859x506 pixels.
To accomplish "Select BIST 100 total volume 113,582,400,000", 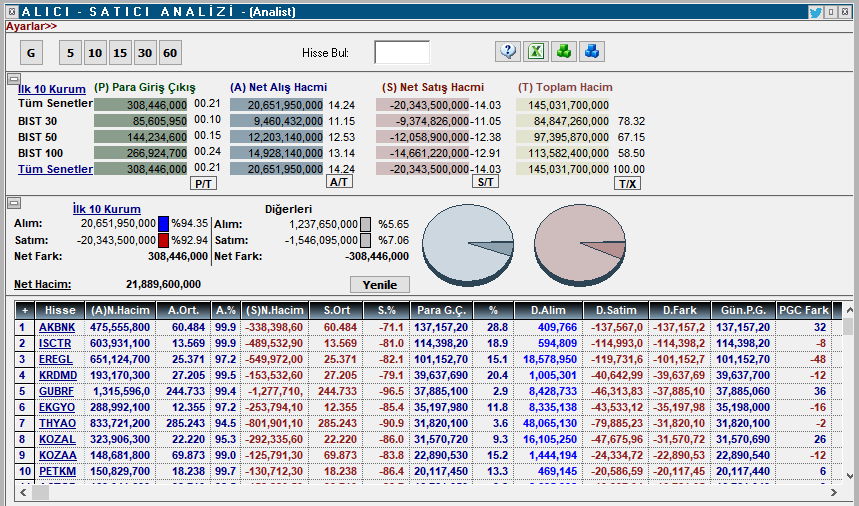I will point(563,153).
